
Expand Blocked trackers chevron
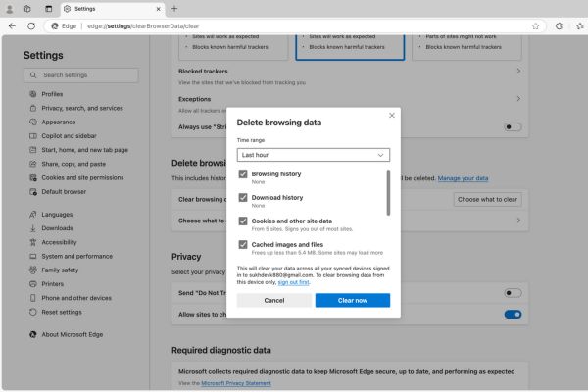tap(518, 71)
